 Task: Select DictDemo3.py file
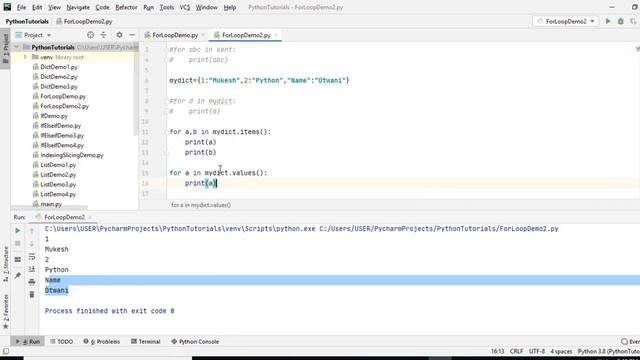(x=59, y=87)
